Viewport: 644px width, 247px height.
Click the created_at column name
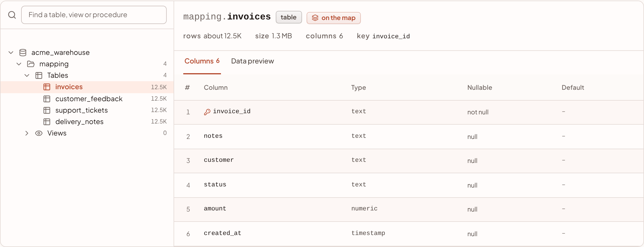[223, 233]
